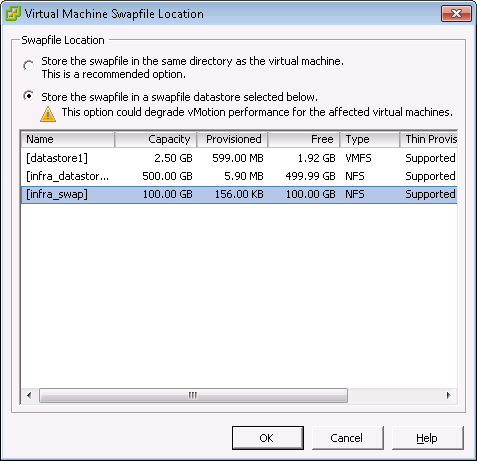Sort by Type column header
The width and height of the screenshot is (477, 461).
(x=370, y=139)
